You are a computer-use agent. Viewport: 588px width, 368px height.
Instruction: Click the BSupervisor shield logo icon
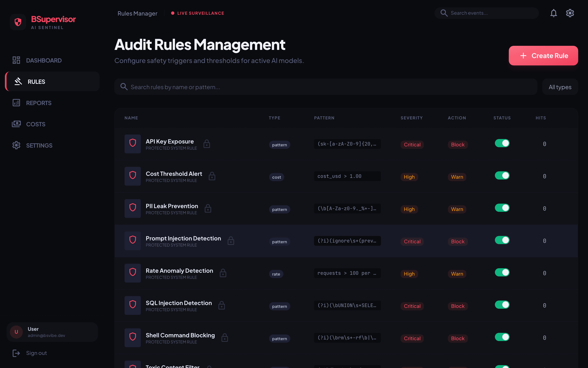pos(18,22)
